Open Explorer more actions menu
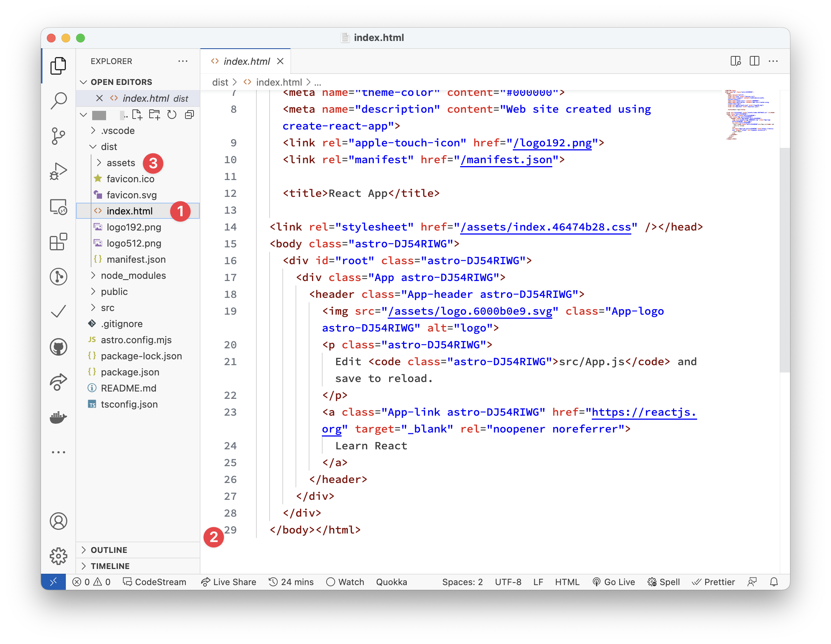Image resolution: width=831 pixels, height=644 pixels. click(x=183, y=61)
